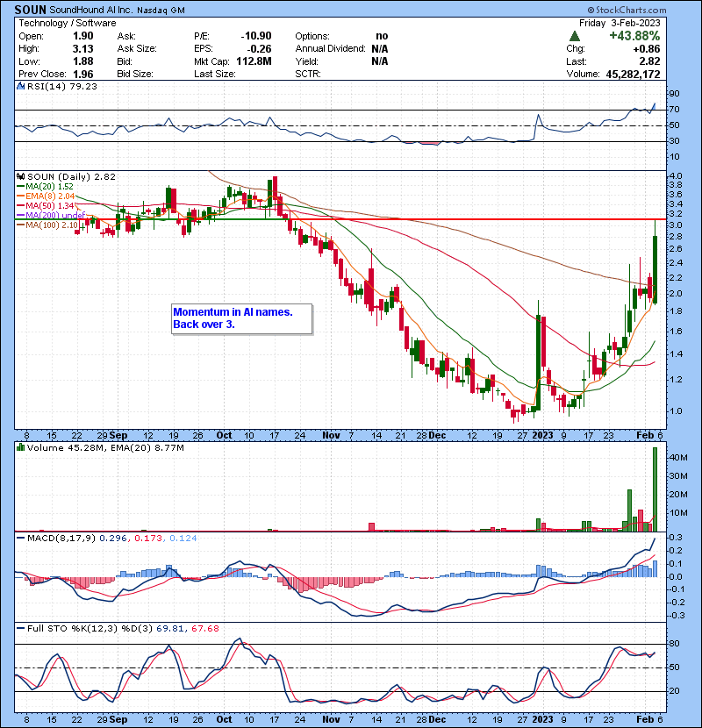Click the SOUN (Daily) 2.82 legend

click(71, 177)
